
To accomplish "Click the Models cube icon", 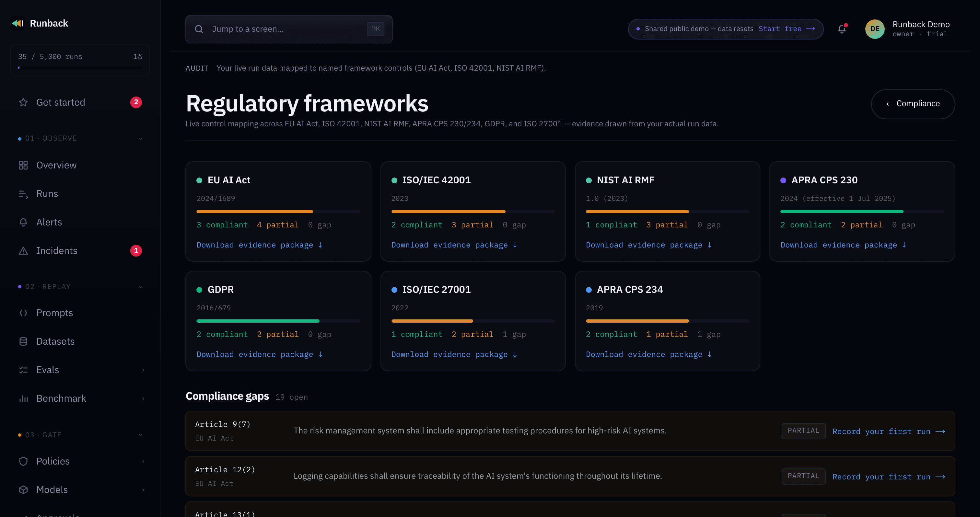I will pyautogui.click(x=23, y=490).
